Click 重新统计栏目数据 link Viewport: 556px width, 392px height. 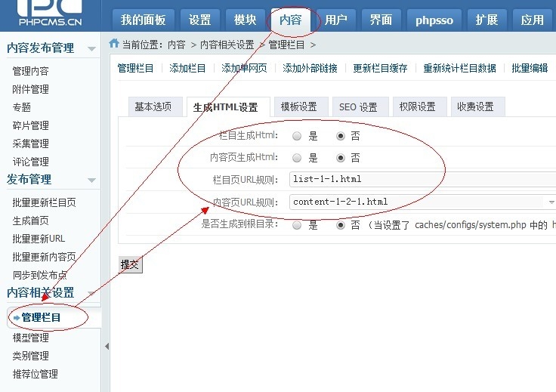(459, 68)
